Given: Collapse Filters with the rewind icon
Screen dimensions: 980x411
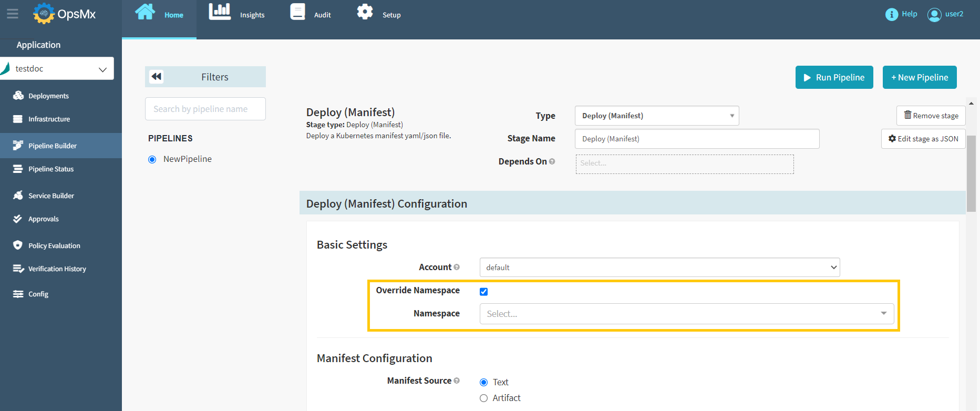Looking at the screenshot, I should click(157, 77).
